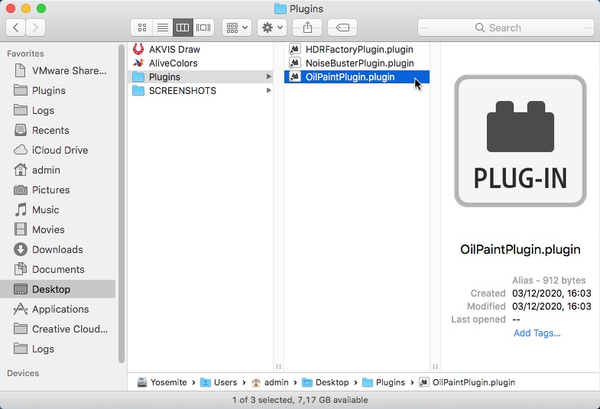Select Desktop in the sidebar
Viewport: 600px width, 409px height.
click(60, 289)
